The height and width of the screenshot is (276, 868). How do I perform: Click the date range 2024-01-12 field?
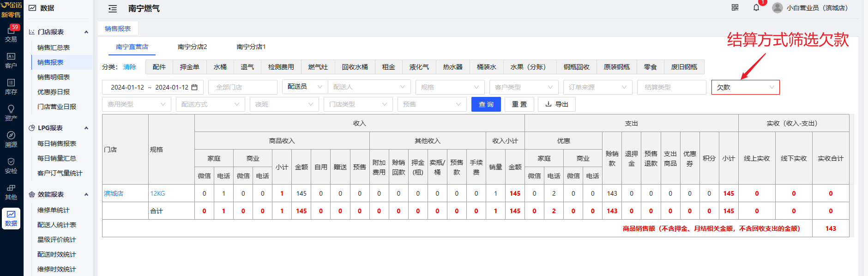click(x=153, y=87)
